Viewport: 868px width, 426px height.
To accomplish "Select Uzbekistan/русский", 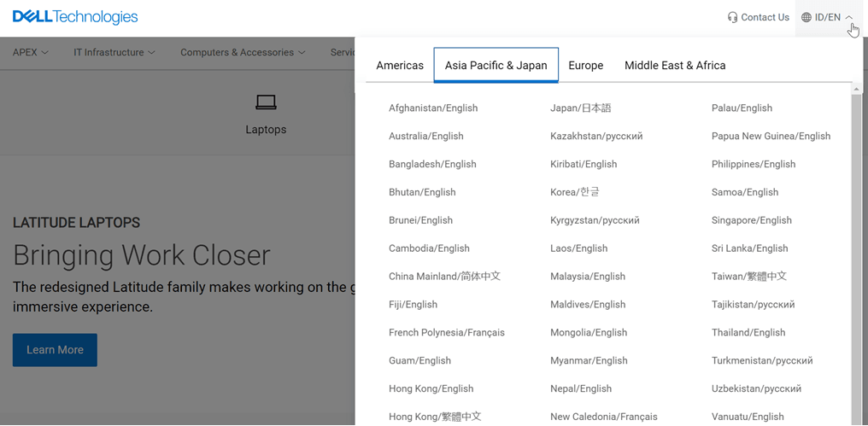I will pos(756,389).
